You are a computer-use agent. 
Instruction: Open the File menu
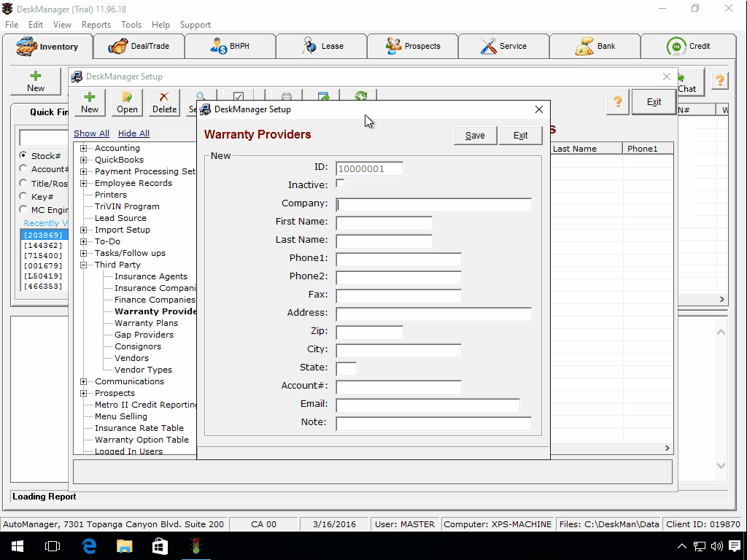pos(12,25)
